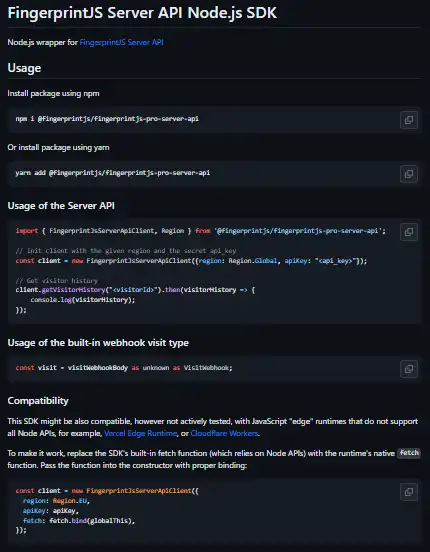Copy the yarn add command
The image size is (430, 552).
tap(409, 174)
